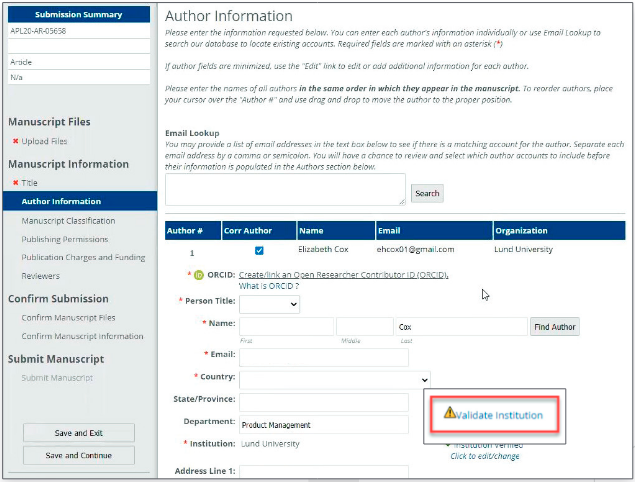The width and height of the screenshot is (635, 482).
Task: Click the yellow warning icon beside Validate Institution
Action: (x=449, y=412)
